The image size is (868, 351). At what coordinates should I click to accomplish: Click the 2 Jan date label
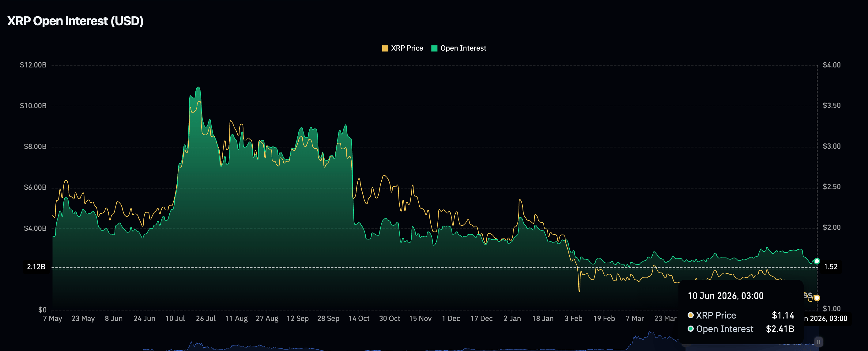[512, 318]
